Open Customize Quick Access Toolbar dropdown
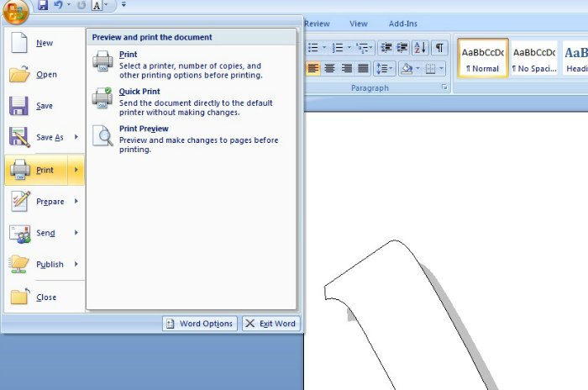Image resolution: width=588 pixels, height=390 pixels. 123,5
